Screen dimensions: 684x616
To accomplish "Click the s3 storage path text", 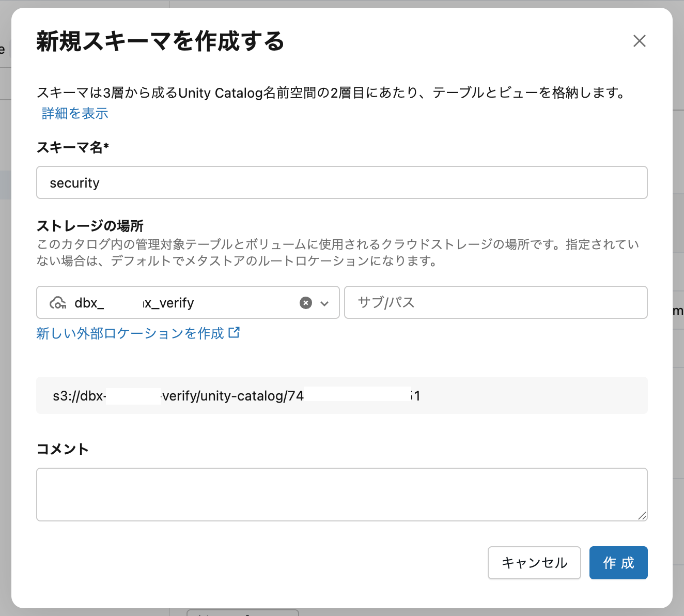I will pos(237,396).
